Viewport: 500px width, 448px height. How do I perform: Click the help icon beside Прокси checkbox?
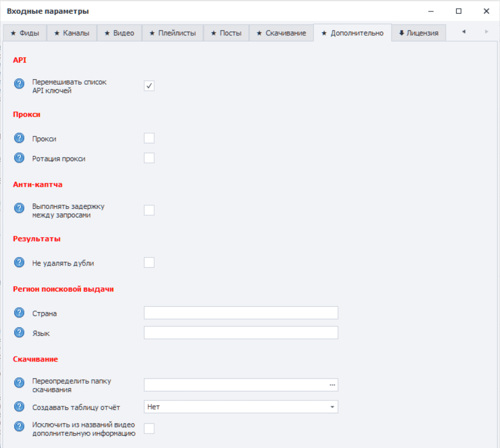(19, 138)
